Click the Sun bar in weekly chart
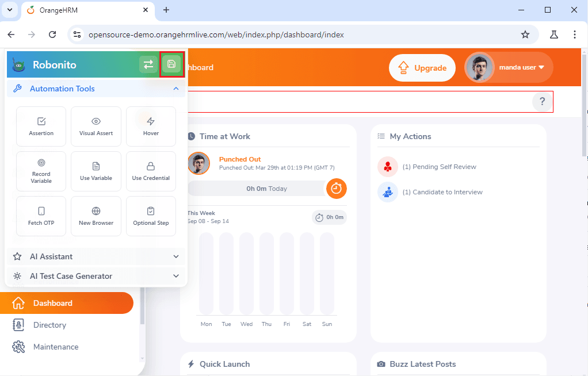The image size is (588, 376). click(327, 273)
